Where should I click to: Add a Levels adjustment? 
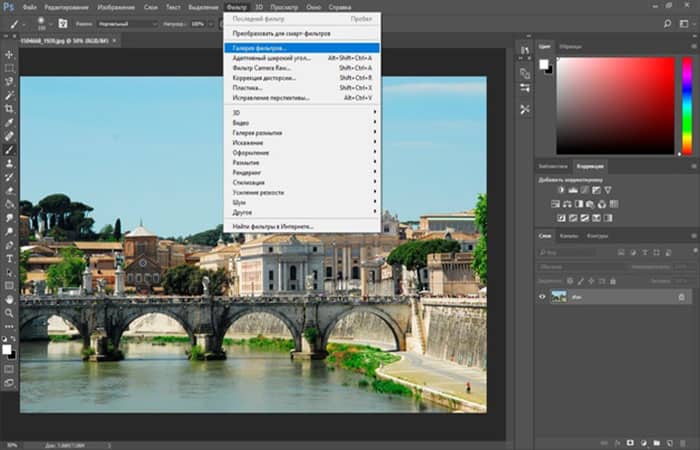tap(573, 190)
